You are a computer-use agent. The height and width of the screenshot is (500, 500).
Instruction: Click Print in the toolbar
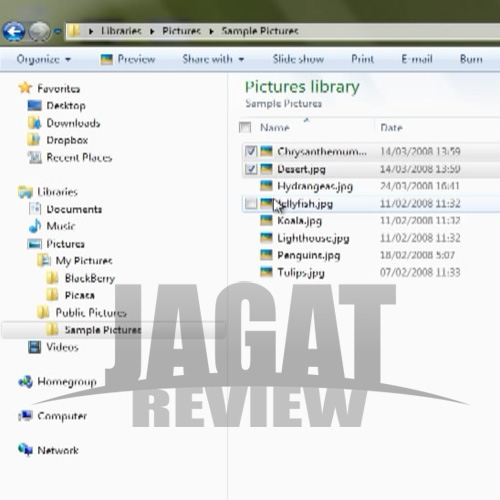tap(363, 59)
